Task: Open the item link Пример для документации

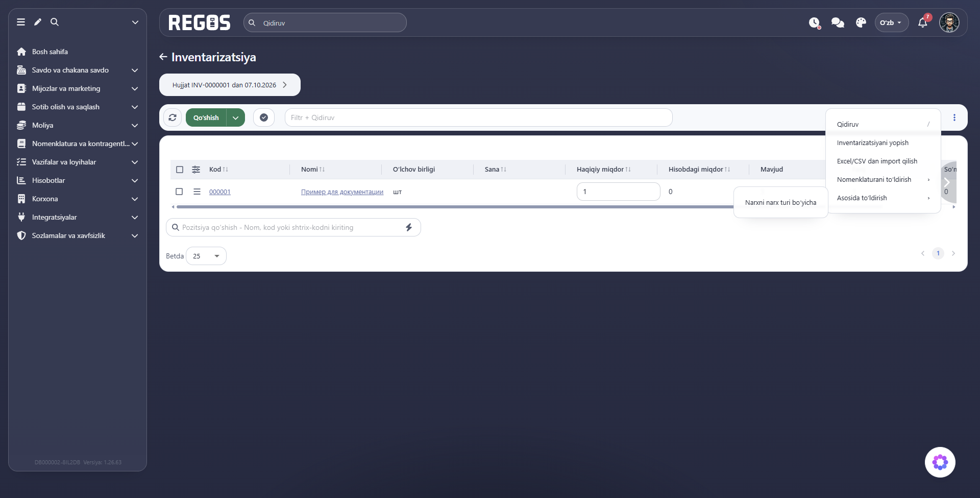Action: pos(342,192)
